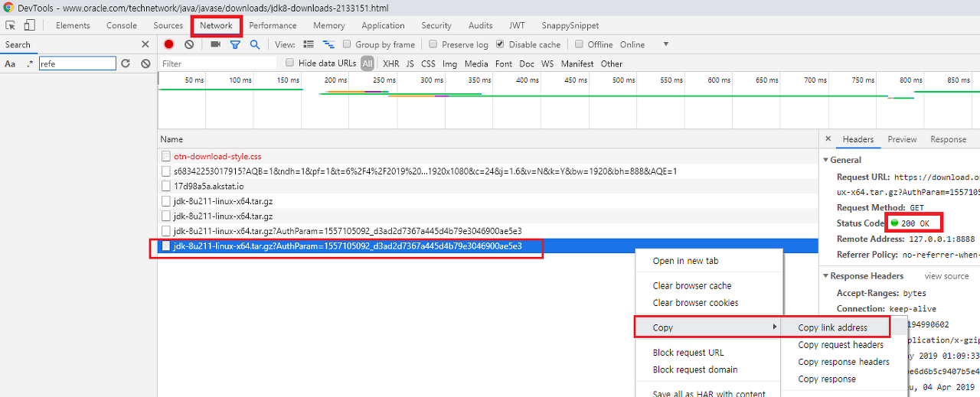Image resolution: width=980 pixels, height=397 pixels.
Task: Switch to the Sources tab
Action: [168, 25]
